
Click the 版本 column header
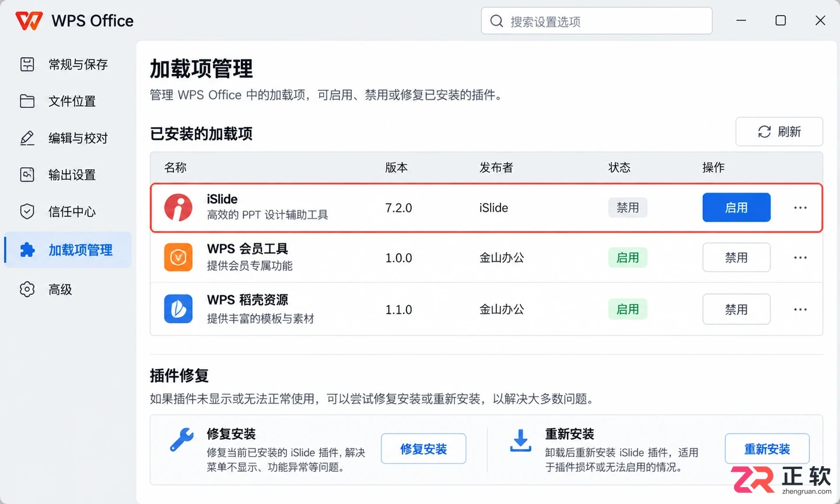pyautogui.click(x=397, y=167)
